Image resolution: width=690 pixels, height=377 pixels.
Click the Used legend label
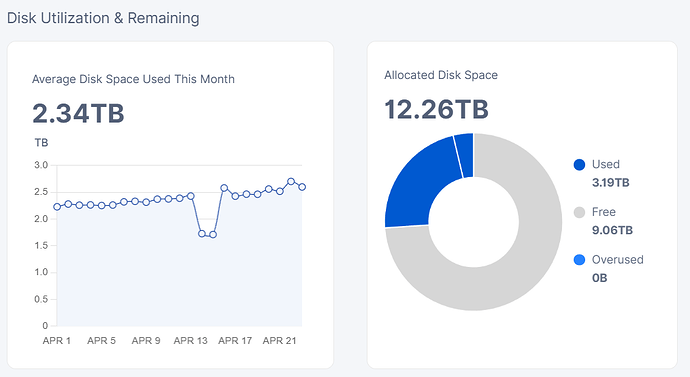coord(606,165)
